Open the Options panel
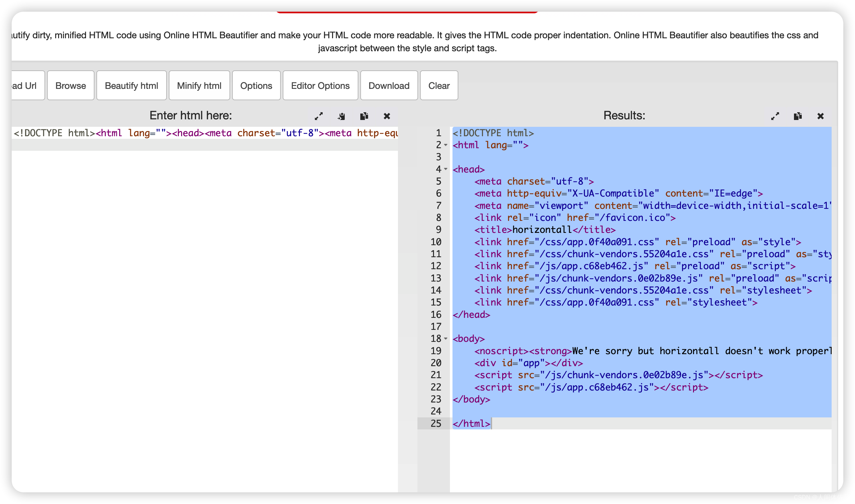The image size is (855, 504). 255,85
